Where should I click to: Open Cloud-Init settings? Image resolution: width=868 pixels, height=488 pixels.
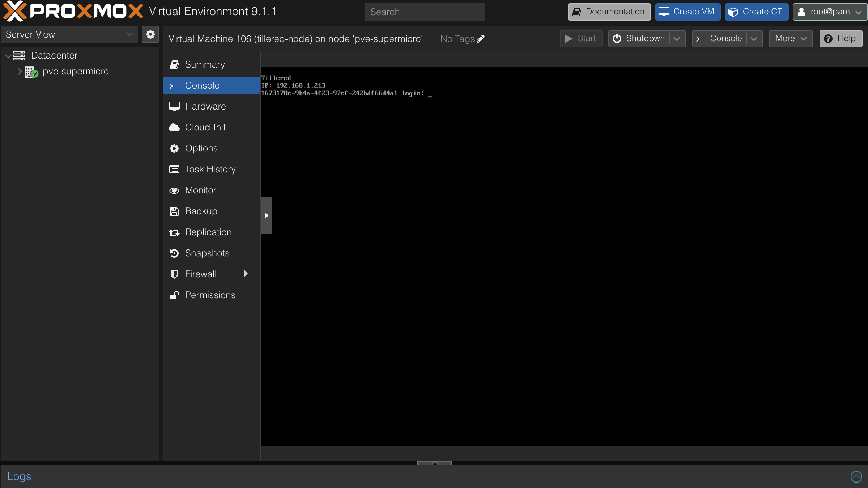212,127
